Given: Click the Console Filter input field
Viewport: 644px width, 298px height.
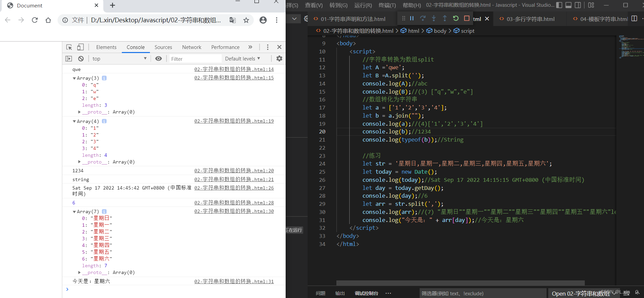Looking at the screenshot, I should coord(195,59).
